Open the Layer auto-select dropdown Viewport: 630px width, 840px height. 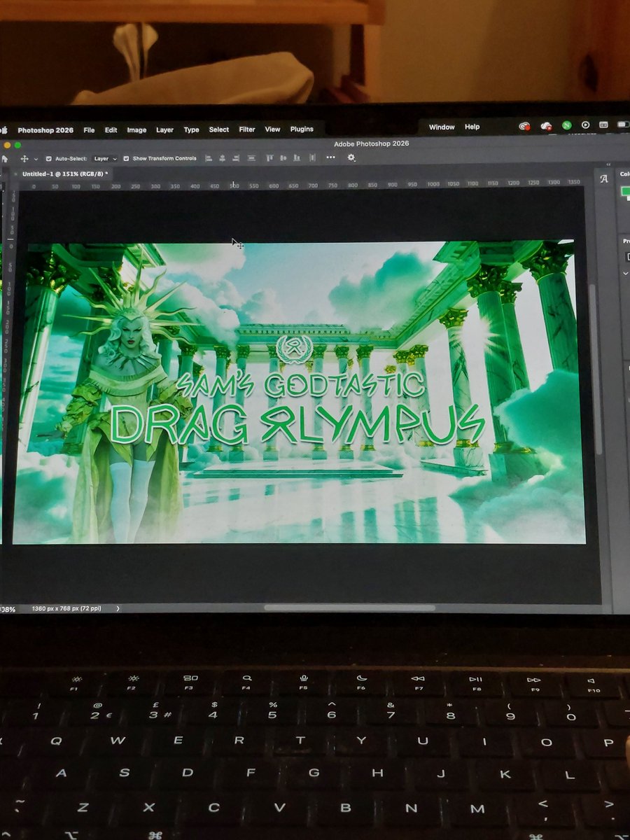(106, 159)
